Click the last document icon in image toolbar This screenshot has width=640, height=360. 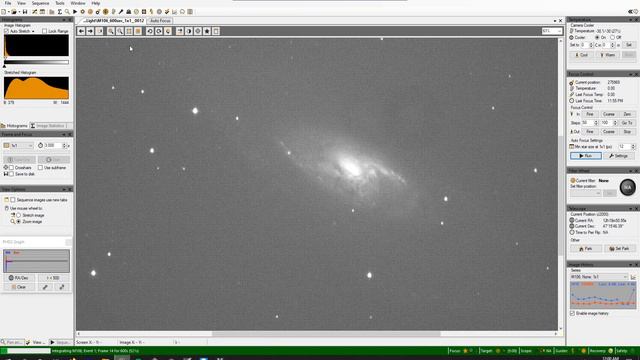point(216,31)
